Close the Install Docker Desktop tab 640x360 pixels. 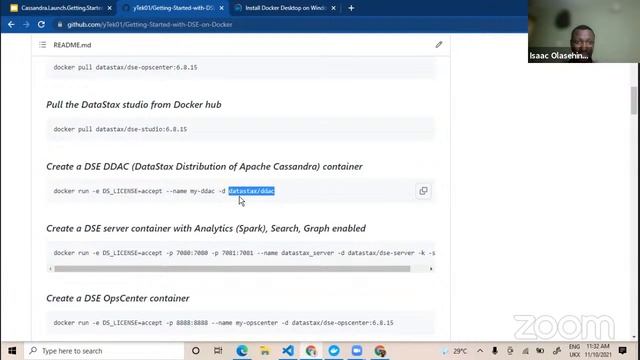[333, 8]
